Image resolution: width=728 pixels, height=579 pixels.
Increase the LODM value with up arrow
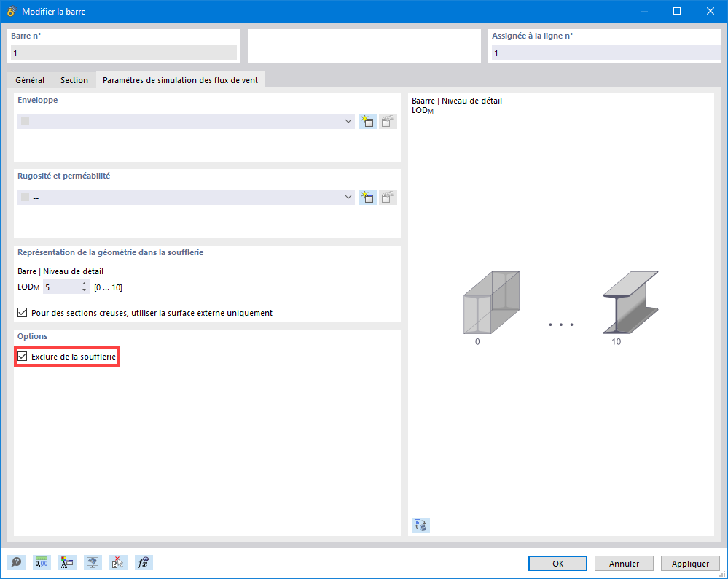(x=84, y=284)
